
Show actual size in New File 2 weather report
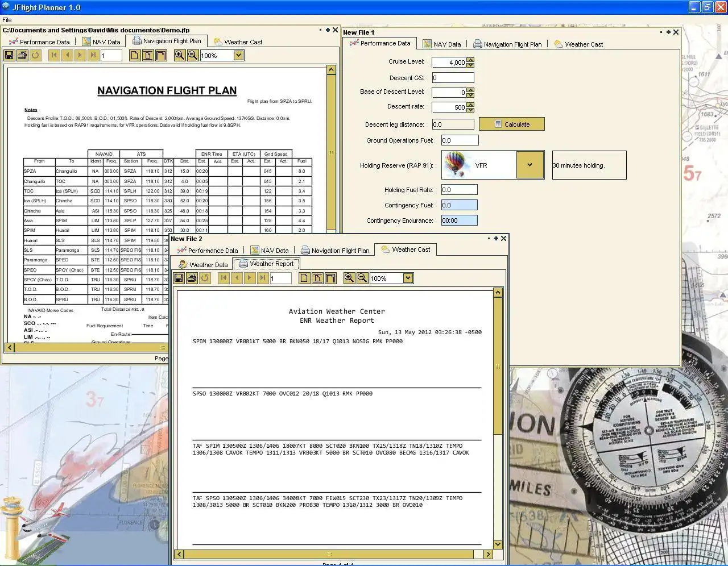click(x=304, y=278)
